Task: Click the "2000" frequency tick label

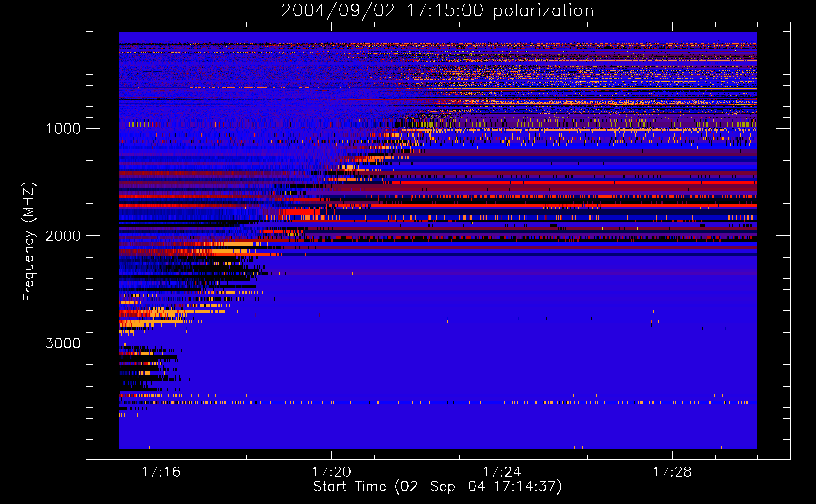Action: (63, 236)
